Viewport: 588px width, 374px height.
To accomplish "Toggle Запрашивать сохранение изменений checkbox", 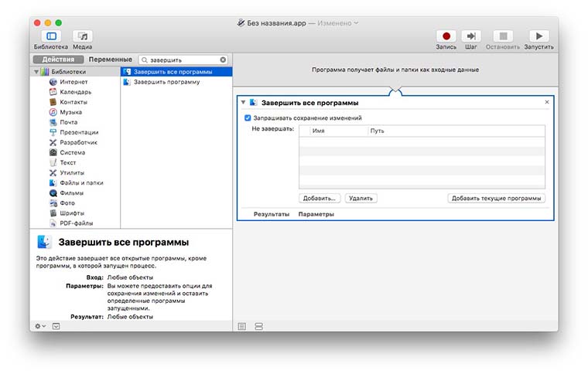I will [248, 118].
